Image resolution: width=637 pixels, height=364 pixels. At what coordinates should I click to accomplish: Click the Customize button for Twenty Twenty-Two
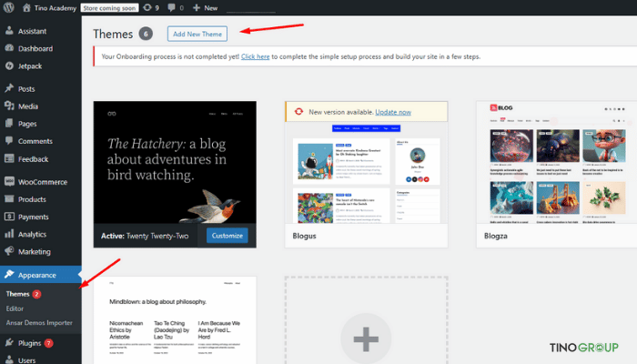coord(227,236)
